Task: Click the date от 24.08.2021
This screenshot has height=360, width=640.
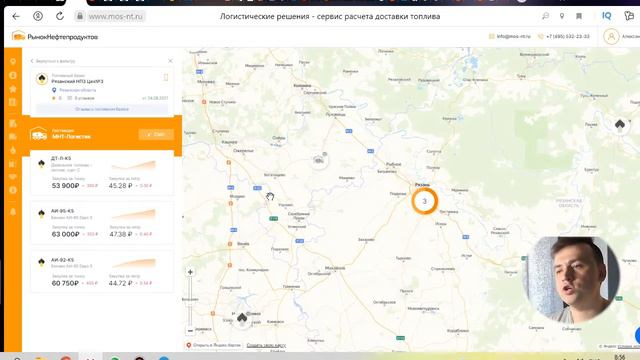Action: coord(155,98)
